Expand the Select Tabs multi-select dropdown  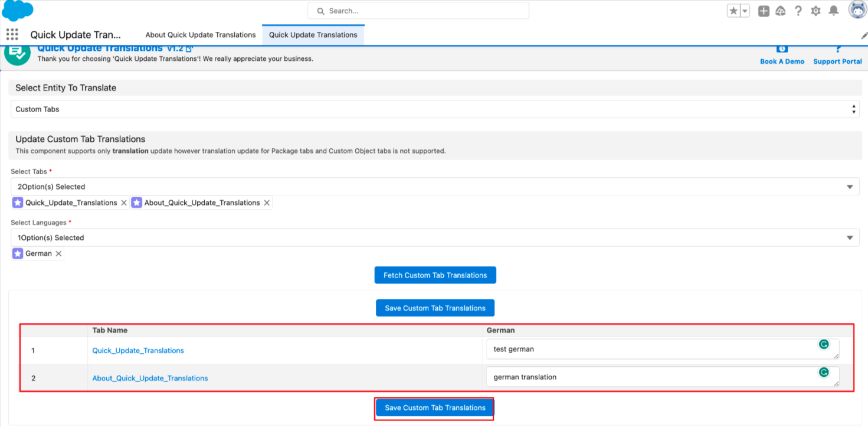[x=435, y=187]
